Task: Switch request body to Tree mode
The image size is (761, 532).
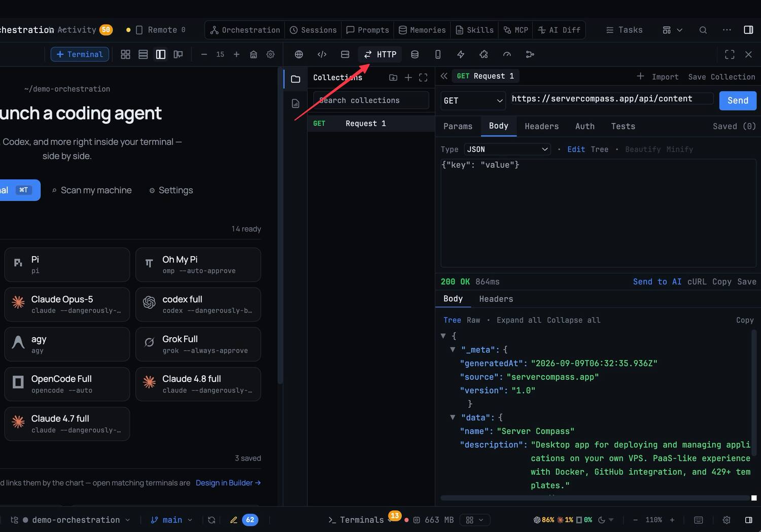Action: [600, 149]
